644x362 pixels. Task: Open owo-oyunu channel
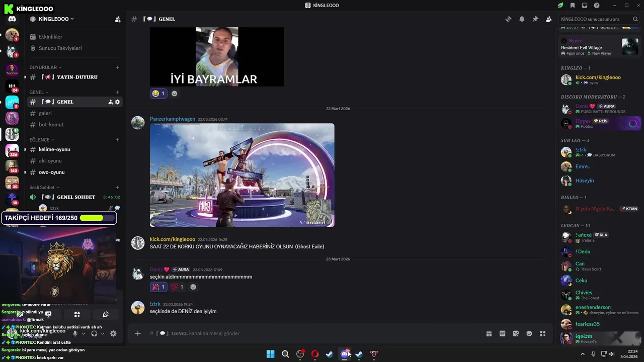(x=74, y=172)
